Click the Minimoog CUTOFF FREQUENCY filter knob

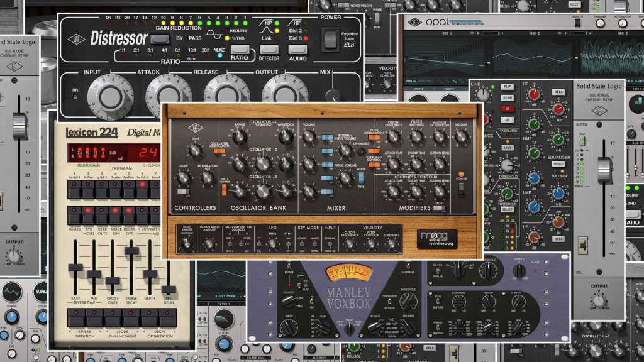click(x=394, y=137)
